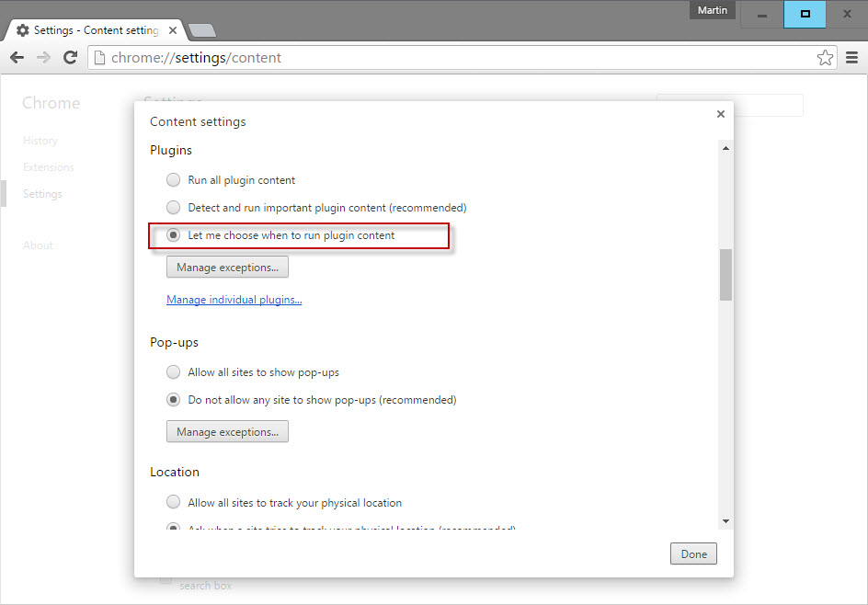
Task: Reload the current page
Action: pyautogui.click(x=70, y=58)
